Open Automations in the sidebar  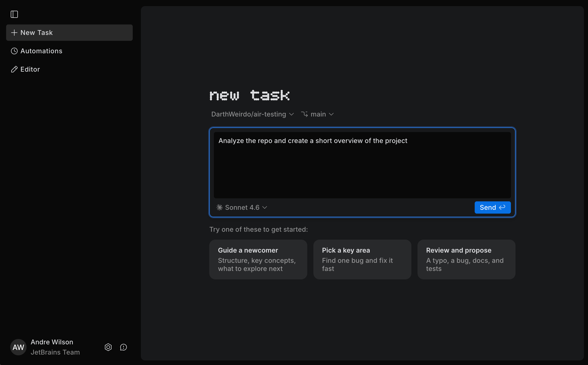pos(69,51)
